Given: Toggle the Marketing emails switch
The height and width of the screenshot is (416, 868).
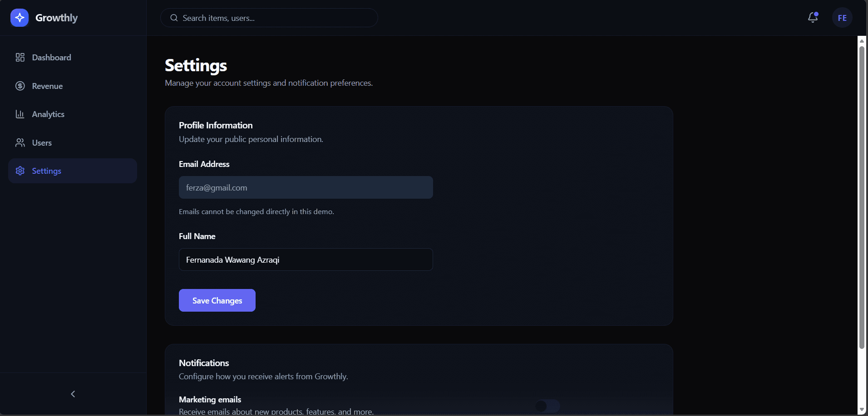Looking at the screenshot, I should click(547, 406).
